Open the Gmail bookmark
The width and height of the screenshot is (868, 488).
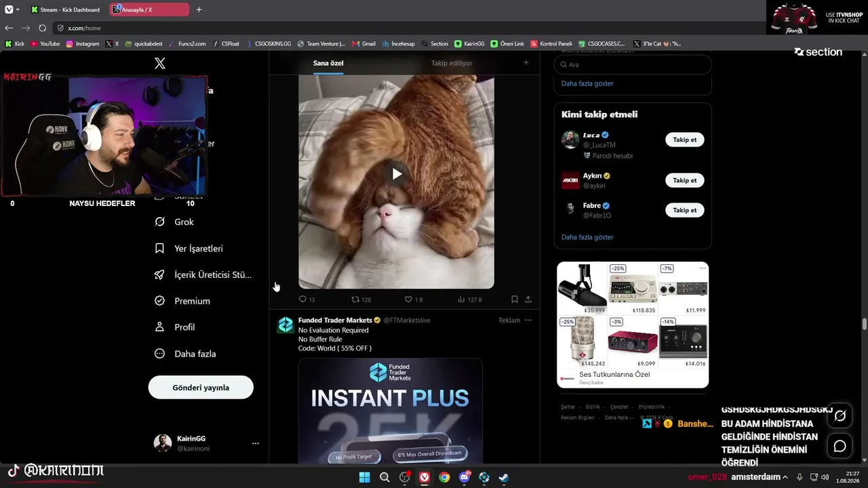[364, 43]
